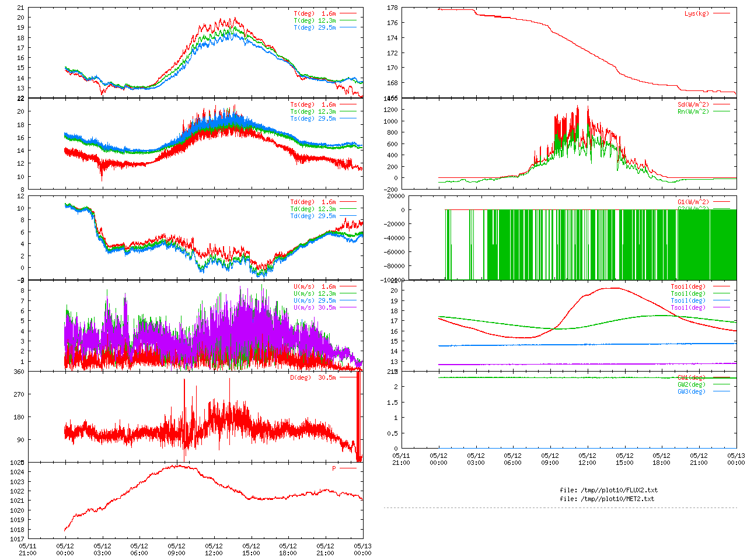Click the Ts(deg) 12.3m legend entry

pyautogui.click(x=313, y=111)
